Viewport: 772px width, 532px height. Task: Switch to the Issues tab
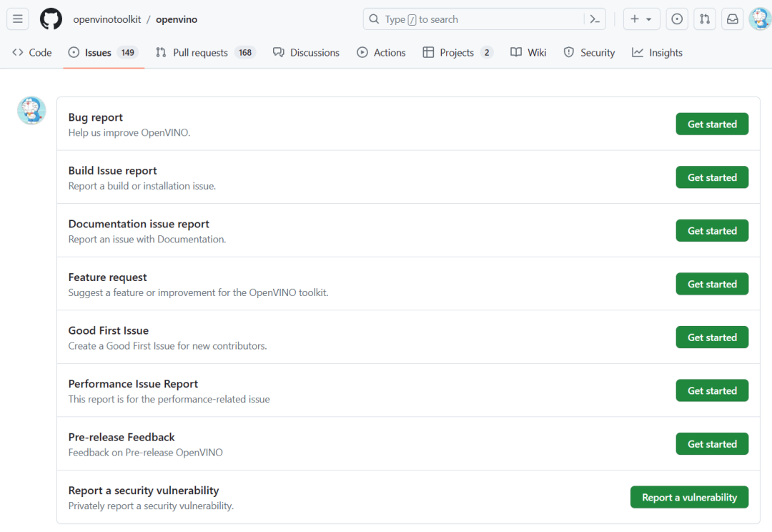(104, 53)
